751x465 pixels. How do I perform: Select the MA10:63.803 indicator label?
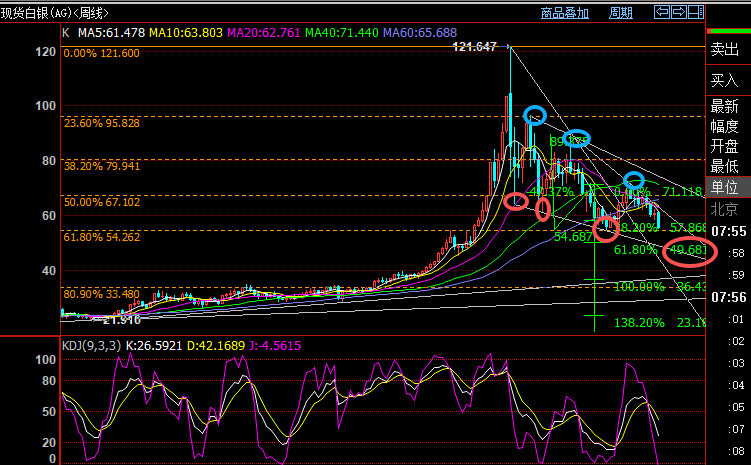[x=186, y=33]
